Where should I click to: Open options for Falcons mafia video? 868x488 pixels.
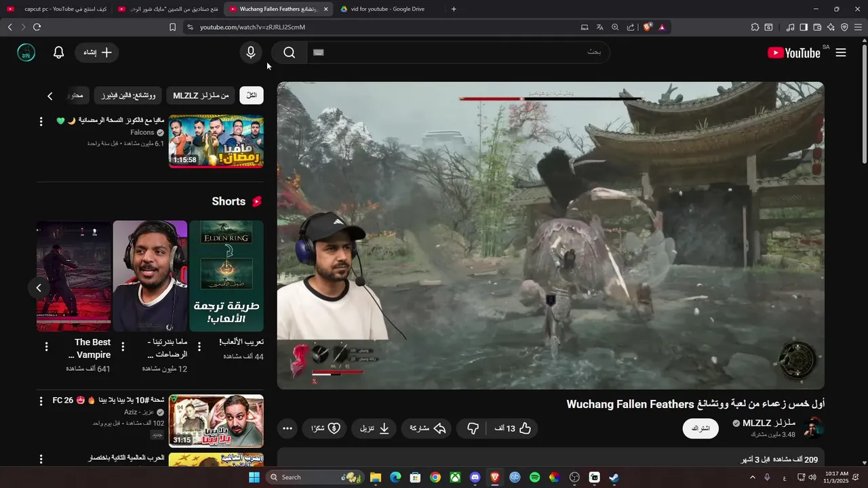[41, 121]
